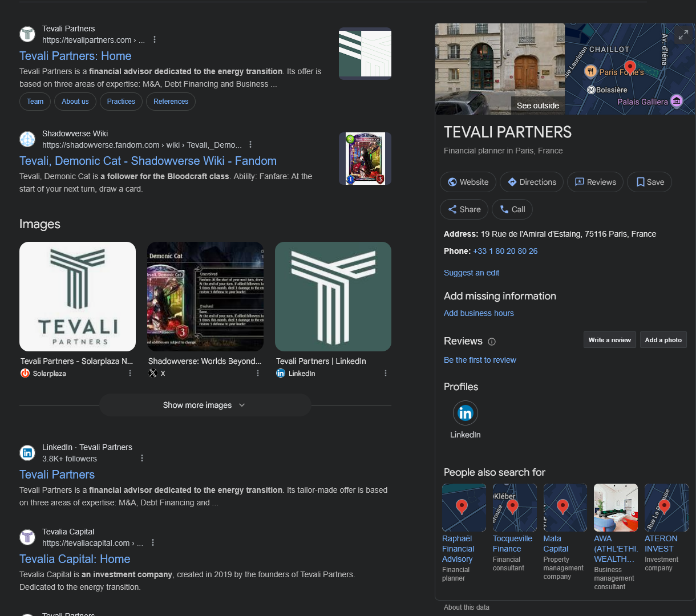The image size is (696, 616).
Task: Open the Team sitelink chip
Action: click(x=35, y=102)
